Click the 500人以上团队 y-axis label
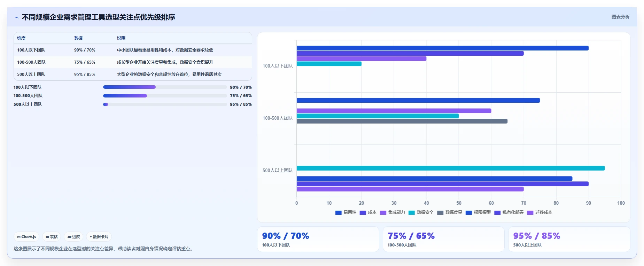Image resolution: width=644 pixels, height=266 pixels. point(278,170)
